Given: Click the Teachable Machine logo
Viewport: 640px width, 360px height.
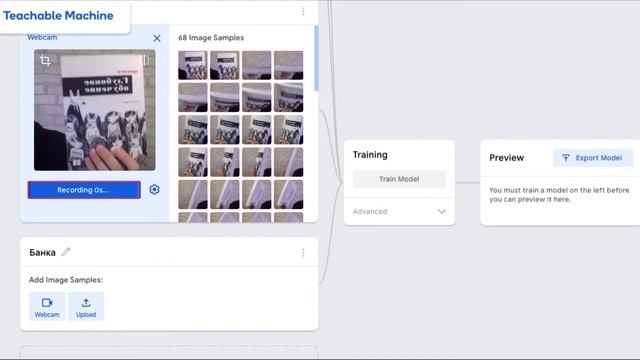Looking at the screenshot, I should pos(58,16).
